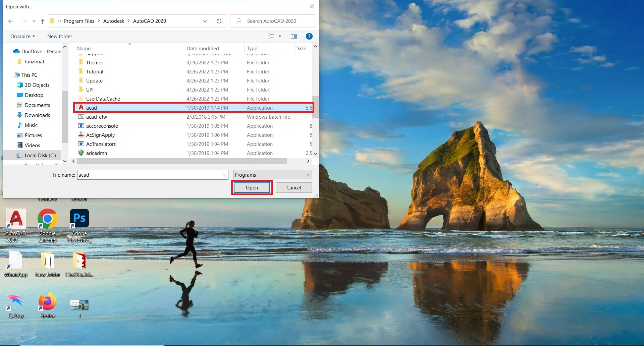This screenshot has width=644, height=346.
Task: Click the horizontal scrollbar of file list
Action: (182, 161)
